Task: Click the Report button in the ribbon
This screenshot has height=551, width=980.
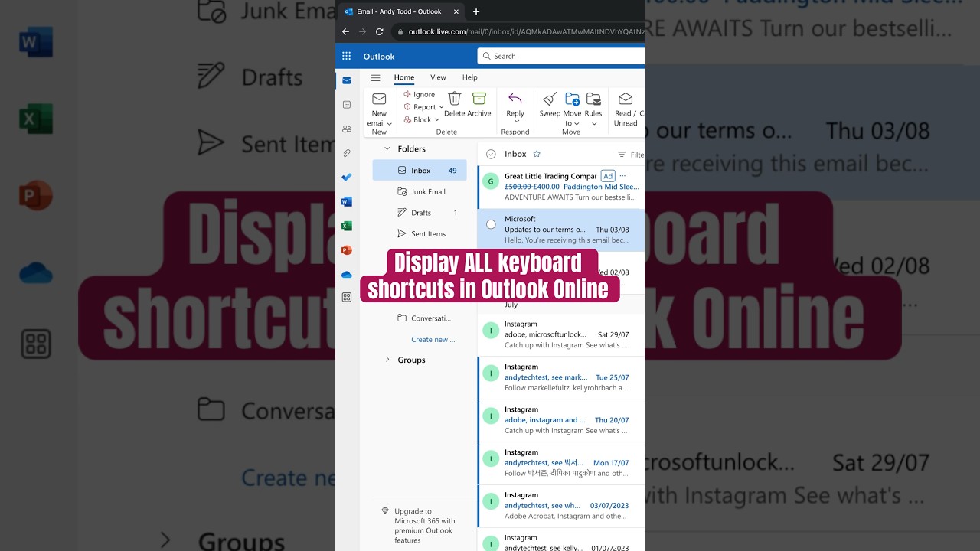Action: [x=420, y=107]
